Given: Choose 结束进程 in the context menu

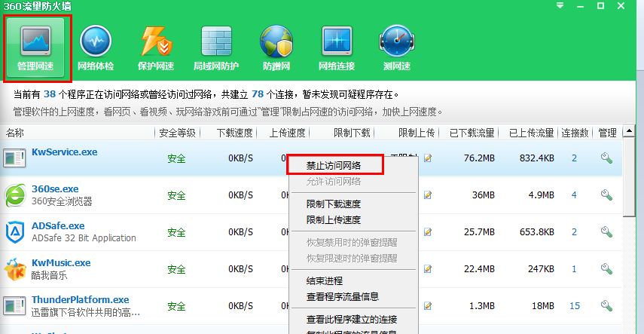Looking at the screenshot, I should [x=325, y=281].
